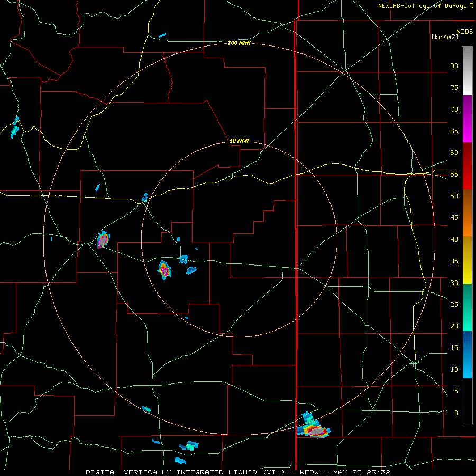476x476 pixels.
Task: Click the green segment of the color scale
Action: click(467, 307)
